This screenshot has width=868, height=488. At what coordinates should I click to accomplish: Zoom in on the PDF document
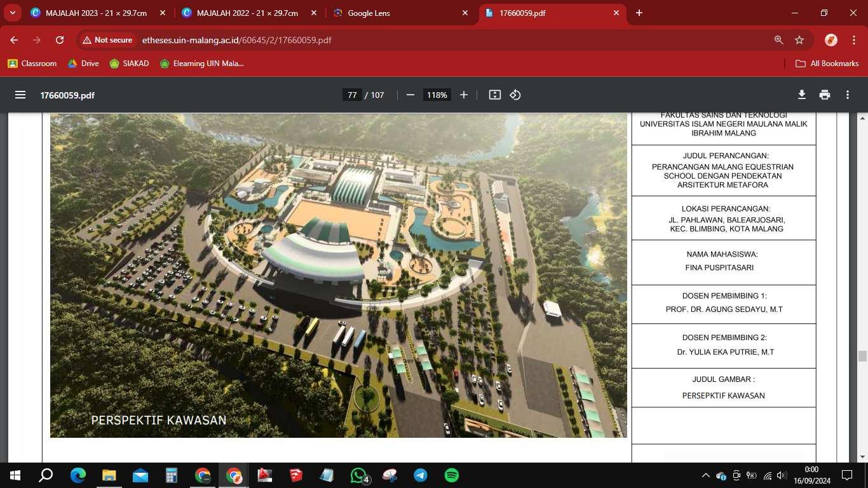coord(464,95)
